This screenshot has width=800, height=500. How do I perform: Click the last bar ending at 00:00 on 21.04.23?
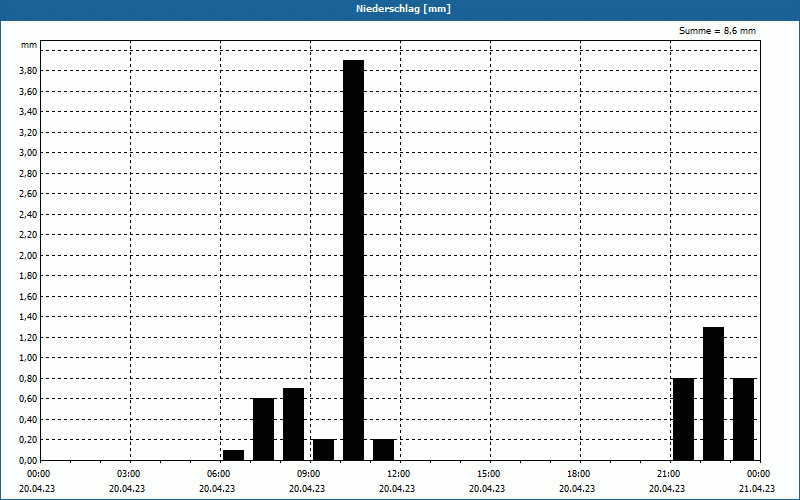(743, 419)
